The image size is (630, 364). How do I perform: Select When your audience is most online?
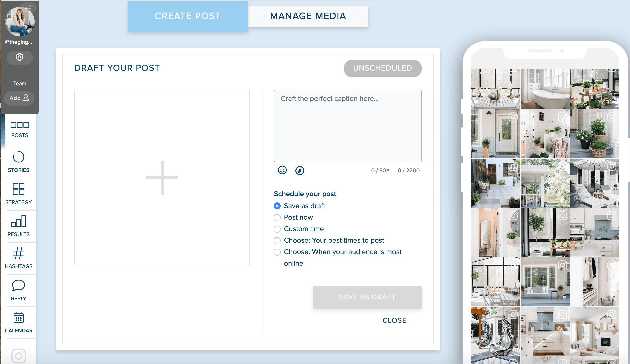pos(277,252)
